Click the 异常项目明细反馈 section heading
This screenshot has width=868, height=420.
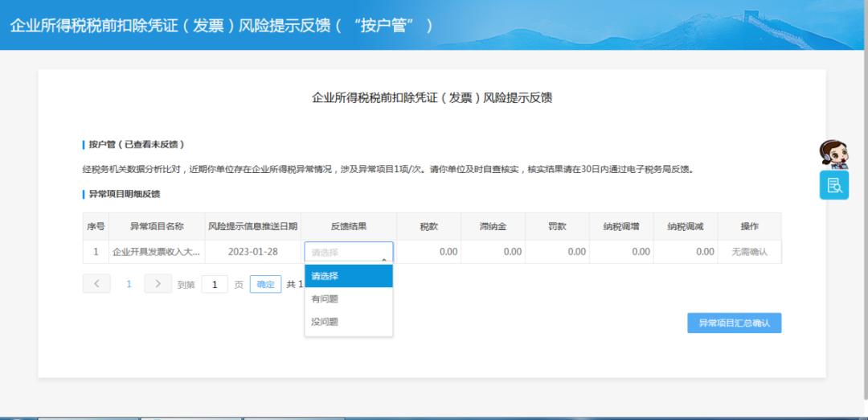(x=125, y=194)
